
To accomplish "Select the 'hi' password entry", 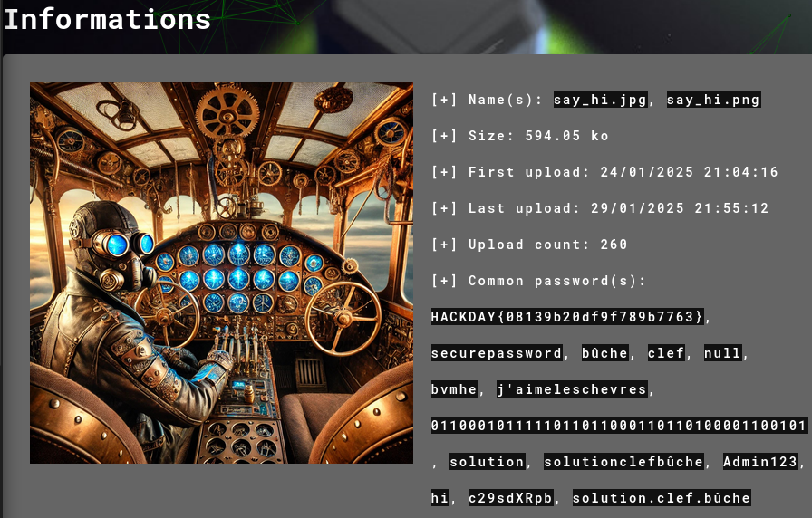I will click(x=440, y=498).
